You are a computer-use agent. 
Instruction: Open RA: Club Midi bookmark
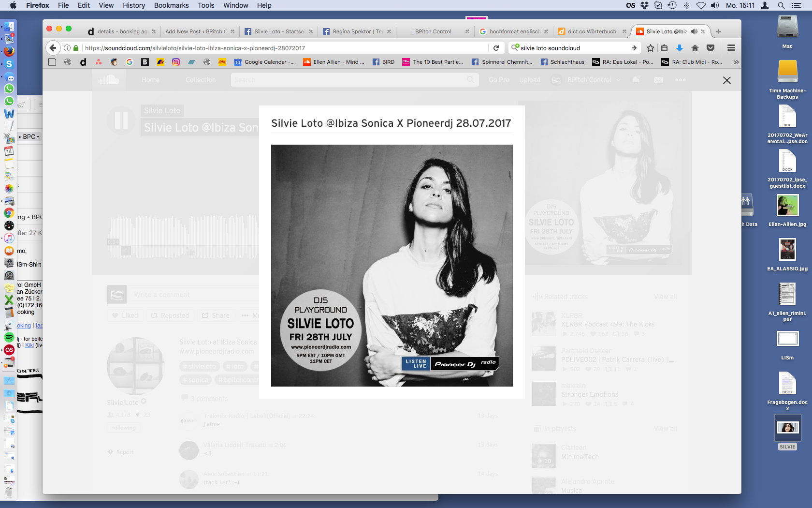click(x=692, y=62)
